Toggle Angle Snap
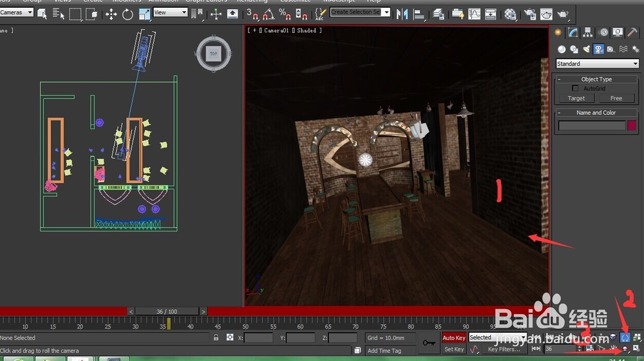The height and width of the screenshot is (361, 644). point(269,14)
